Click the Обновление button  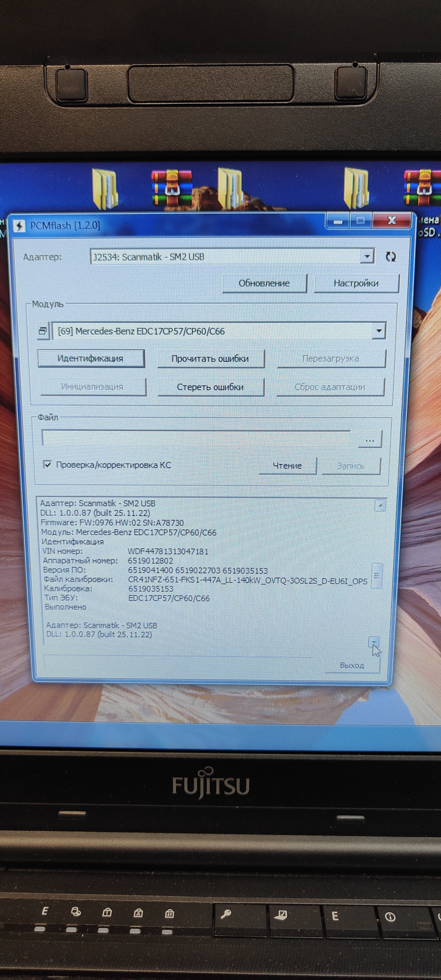264,283
